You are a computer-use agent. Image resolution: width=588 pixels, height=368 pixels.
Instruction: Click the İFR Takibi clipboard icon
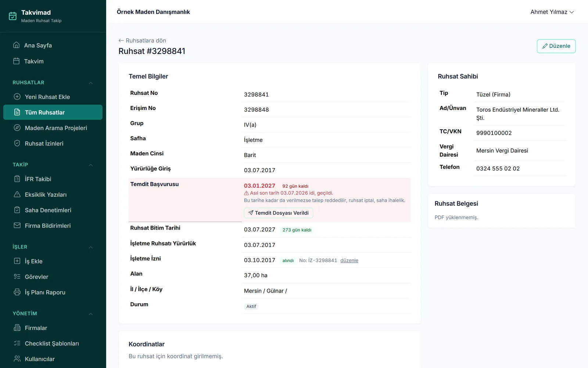point(17,179)
